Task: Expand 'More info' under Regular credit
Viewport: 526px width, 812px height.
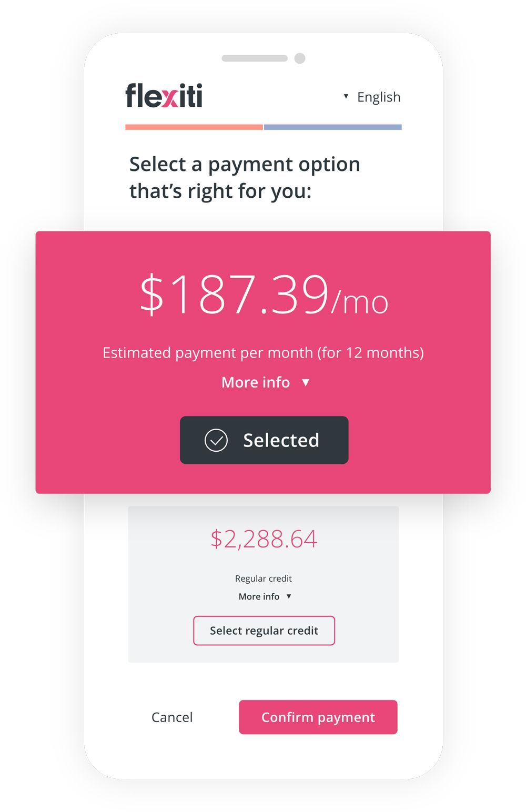Action: (x=264, y=596)
